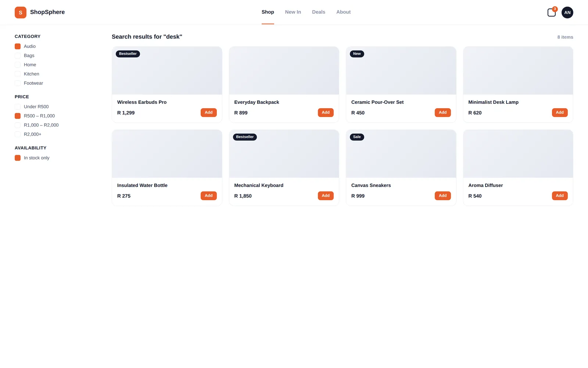View the Minimalist Desk Lamp image

click(x=518, y=71)
